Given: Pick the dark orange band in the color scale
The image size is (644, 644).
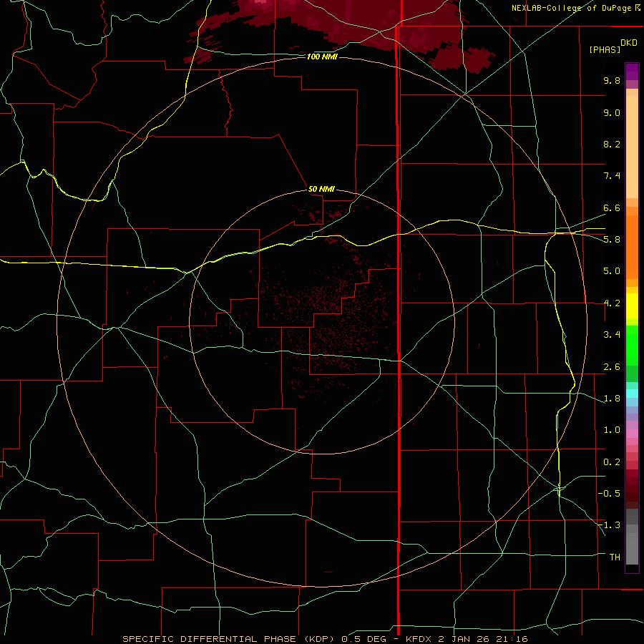Looking at the screenshot, I should [x=632, y=247].
